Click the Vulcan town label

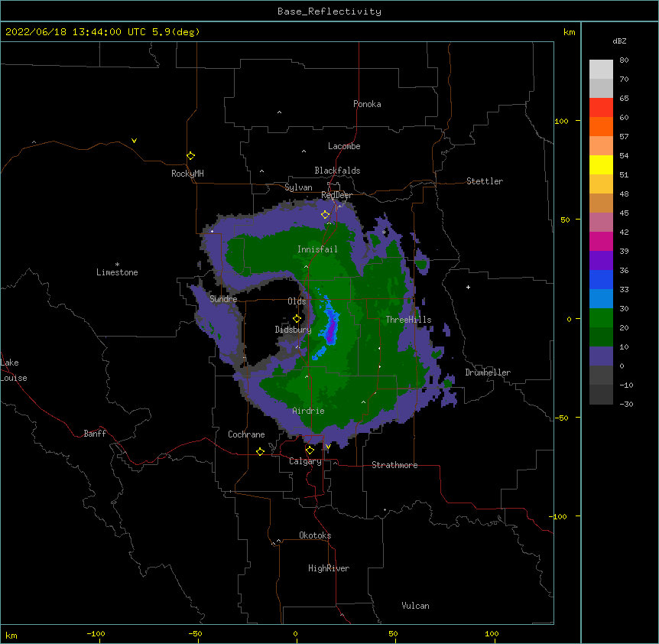(x=415, y=606)
